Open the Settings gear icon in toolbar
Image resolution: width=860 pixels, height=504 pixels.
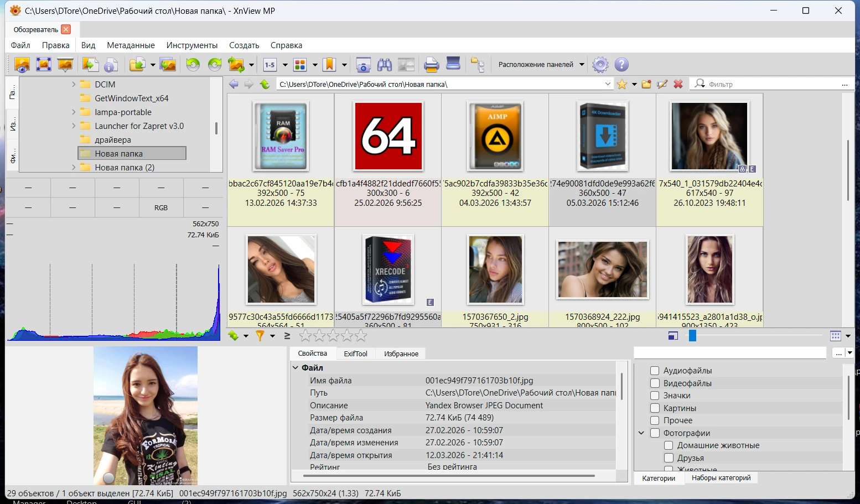point(600,65)
